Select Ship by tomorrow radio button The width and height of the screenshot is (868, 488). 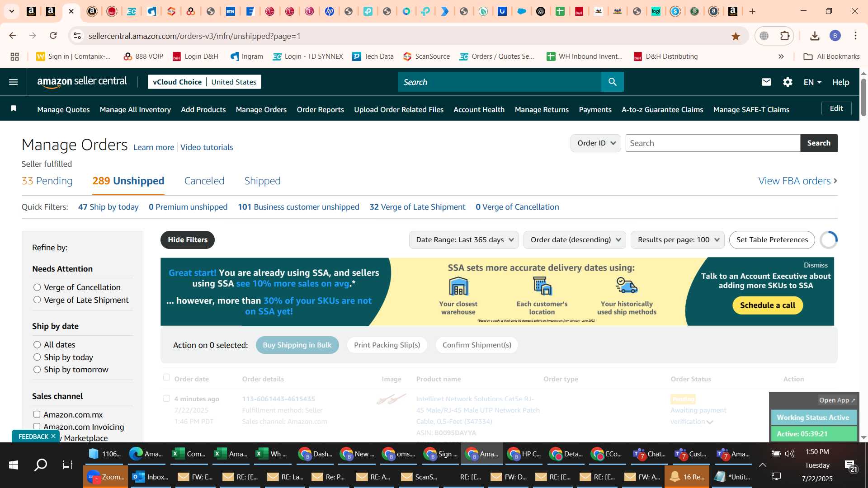(x=37, y=370)
